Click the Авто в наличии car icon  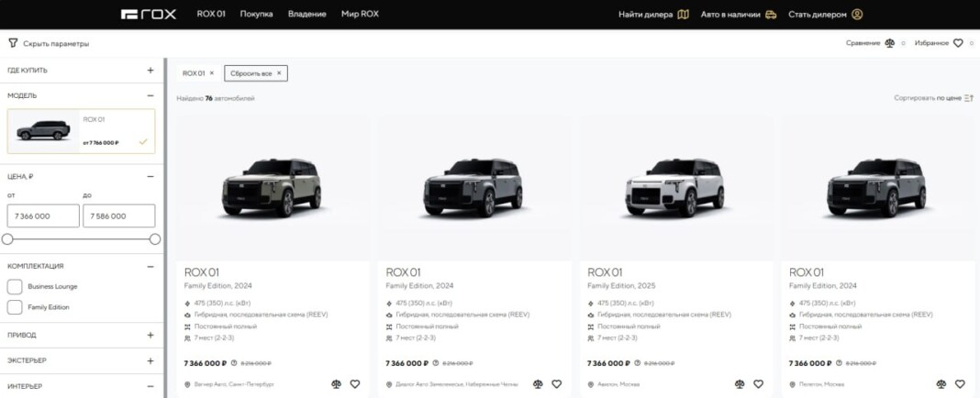coord(771,15)
